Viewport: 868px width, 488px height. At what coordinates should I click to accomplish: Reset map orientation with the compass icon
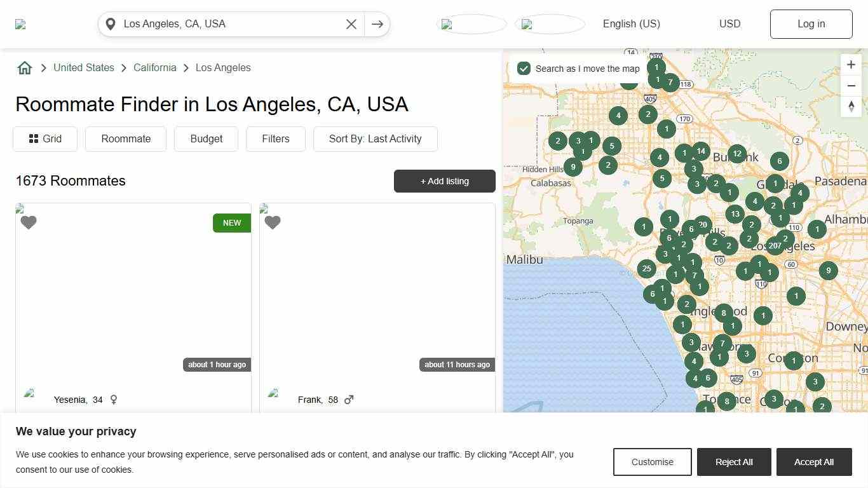[851, 107]
